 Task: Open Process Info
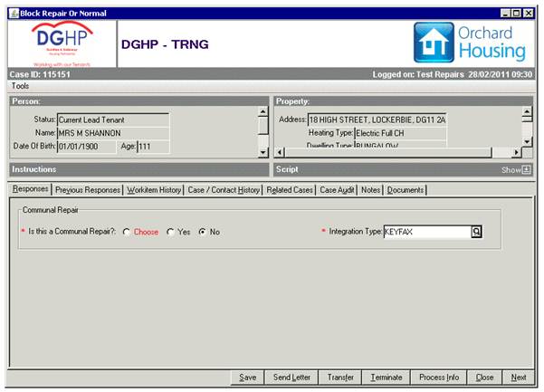439,378
